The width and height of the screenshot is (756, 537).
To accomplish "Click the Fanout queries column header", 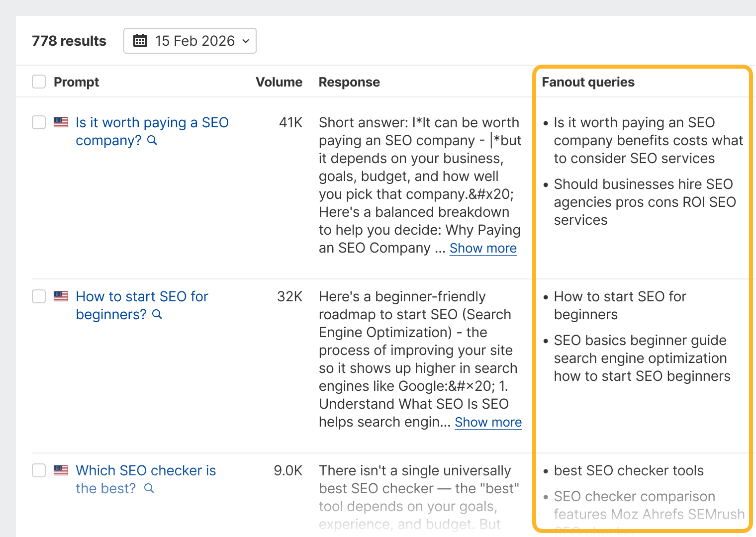I will (588, 82).
